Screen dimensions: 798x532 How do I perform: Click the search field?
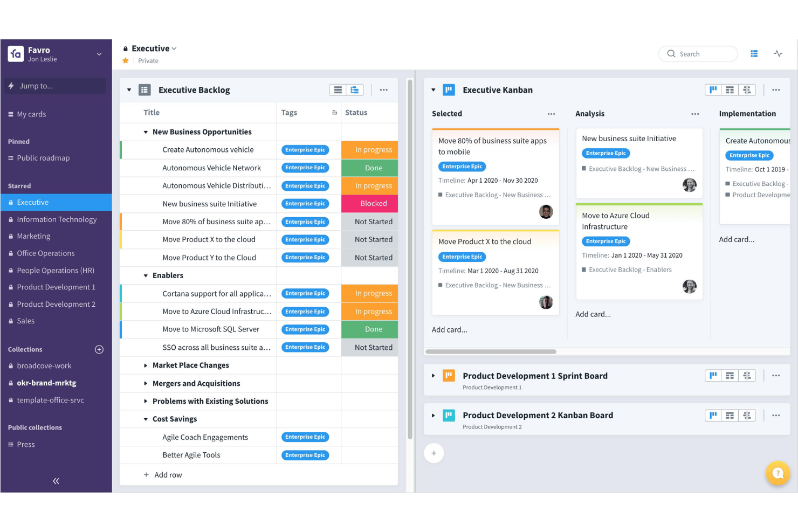coord(698,54)
